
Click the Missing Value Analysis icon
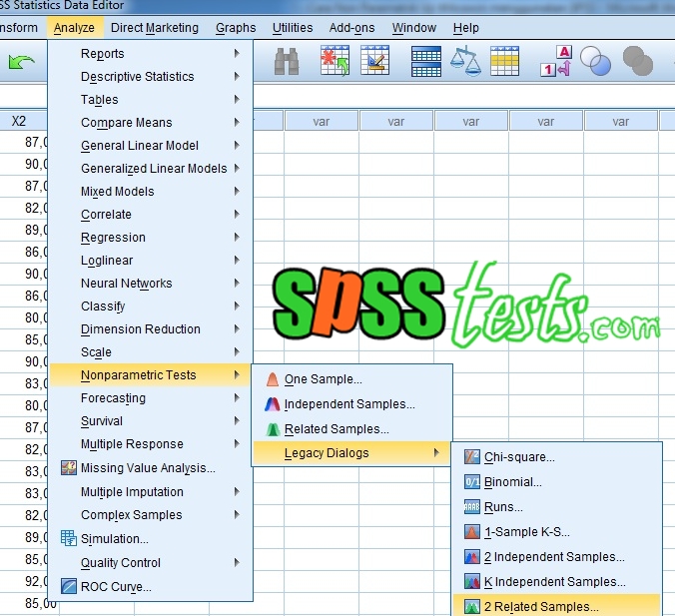[x=69, y=468]
